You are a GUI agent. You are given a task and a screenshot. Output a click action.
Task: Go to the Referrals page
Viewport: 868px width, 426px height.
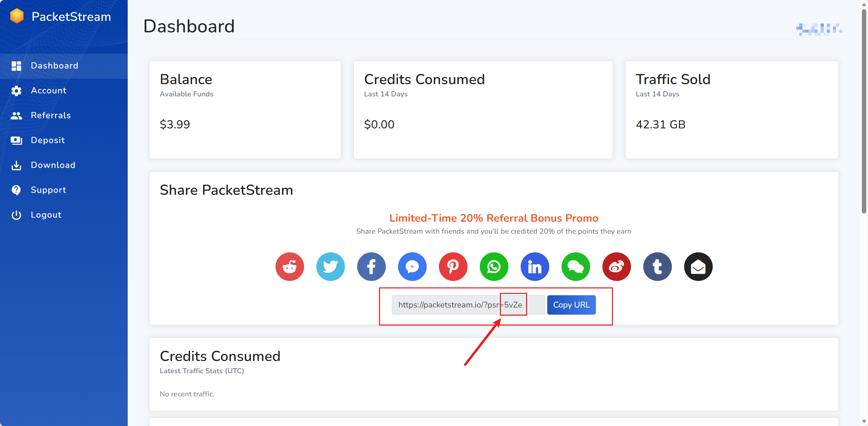tap(51, 115)
